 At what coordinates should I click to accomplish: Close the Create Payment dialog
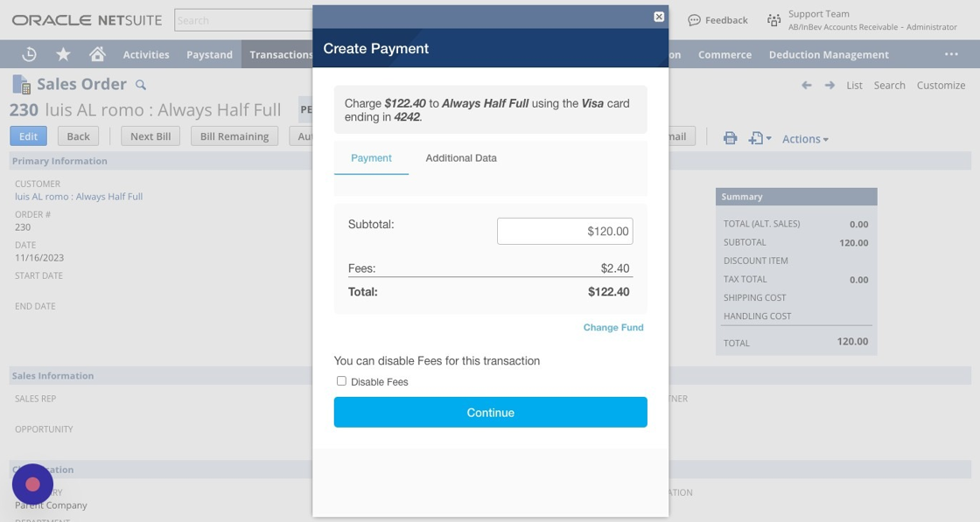tap(659, 17)
